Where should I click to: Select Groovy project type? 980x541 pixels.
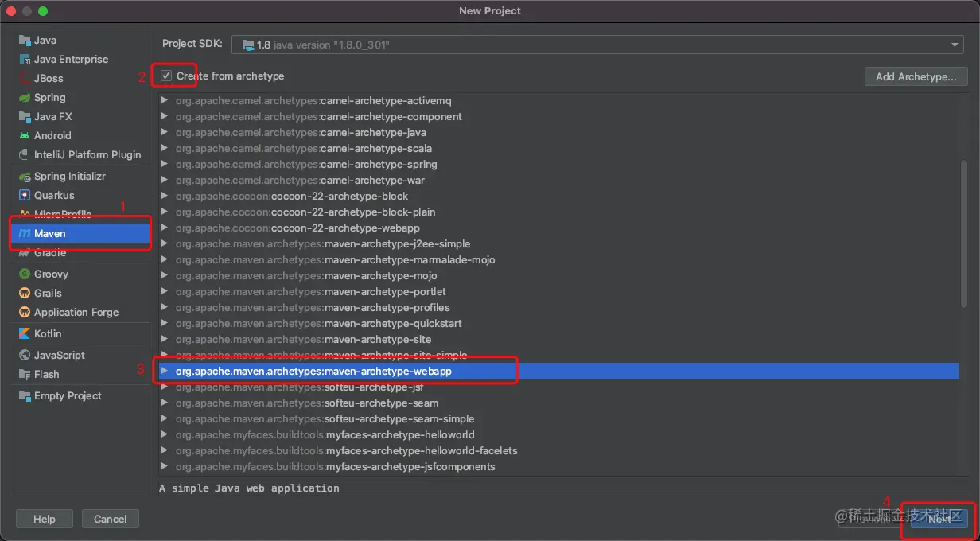pos(80,274)
